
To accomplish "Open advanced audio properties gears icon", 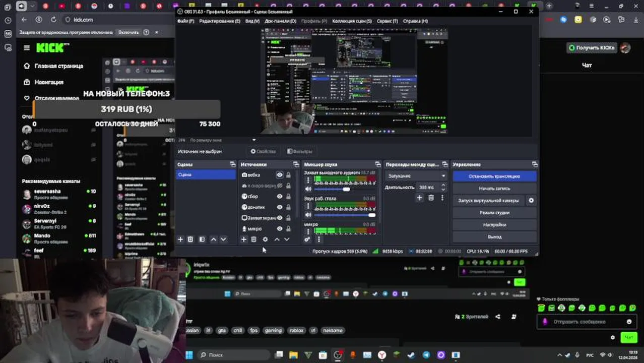I will [x=307, y=239].
